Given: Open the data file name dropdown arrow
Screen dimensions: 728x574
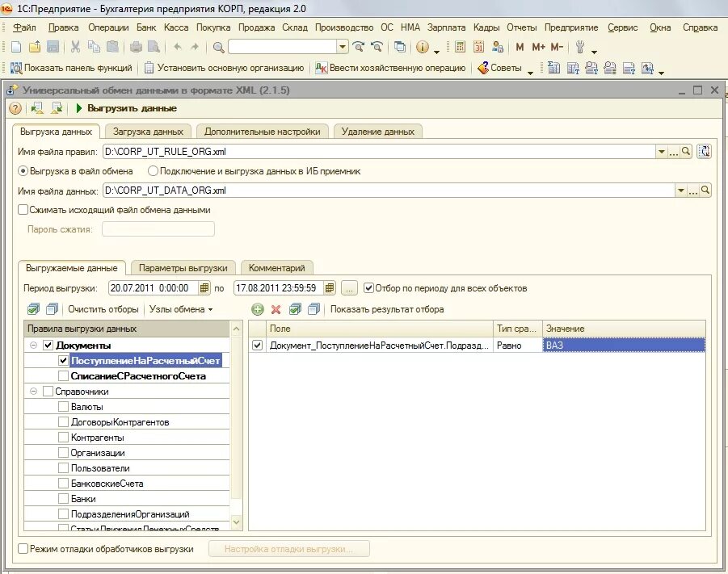Looking at the screenshot, I should click(x=681, y=191).
